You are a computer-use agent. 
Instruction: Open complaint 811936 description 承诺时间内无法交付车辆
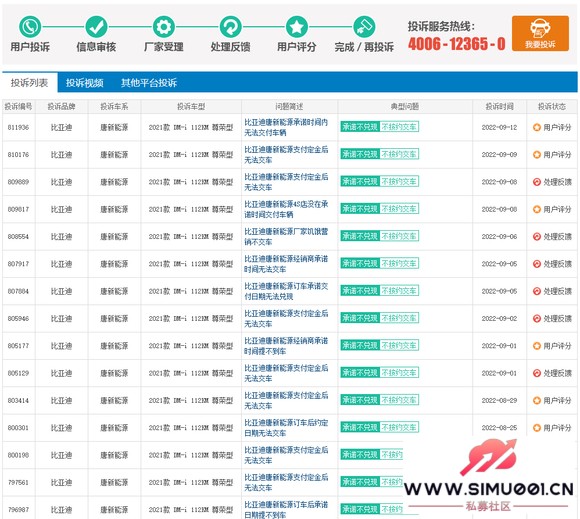coord(286,127)
